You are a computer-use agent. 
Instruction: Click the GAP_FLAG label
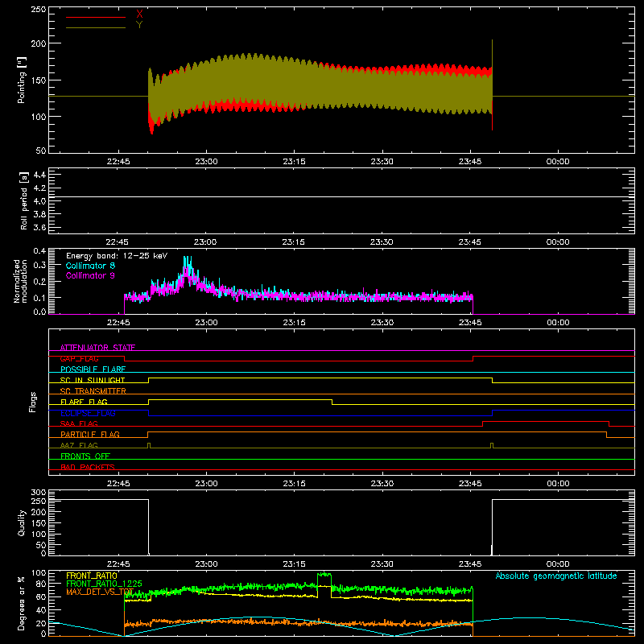click(79, 358)
